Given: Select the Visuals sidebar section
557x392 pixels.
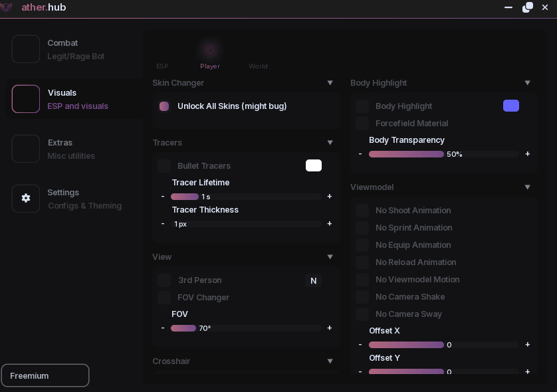Looking at the screenshot, I should pyautogui.click(x=74, y=99).
